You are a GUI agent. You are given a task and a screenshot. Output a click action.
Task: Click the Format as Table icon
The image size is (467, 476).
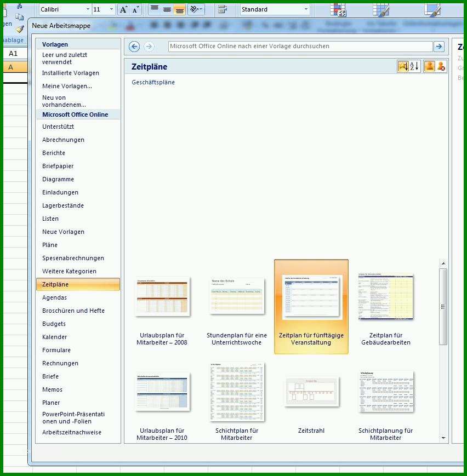click(381, 9)
